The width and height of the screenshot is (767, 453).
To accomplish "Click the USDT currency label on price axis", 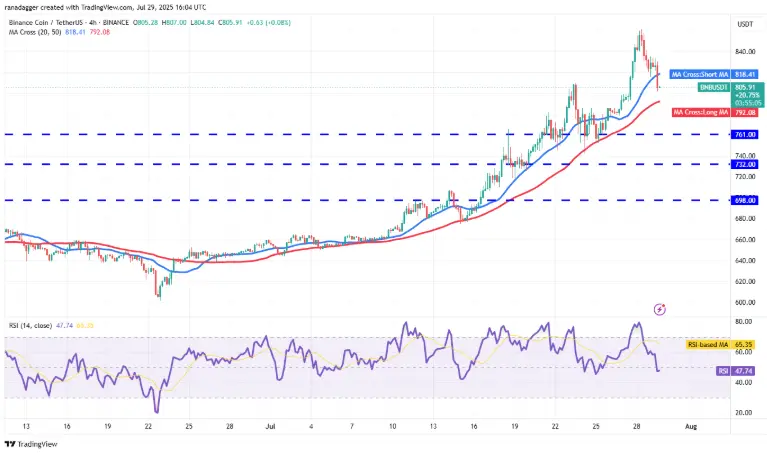I will [x=745, y=24].
